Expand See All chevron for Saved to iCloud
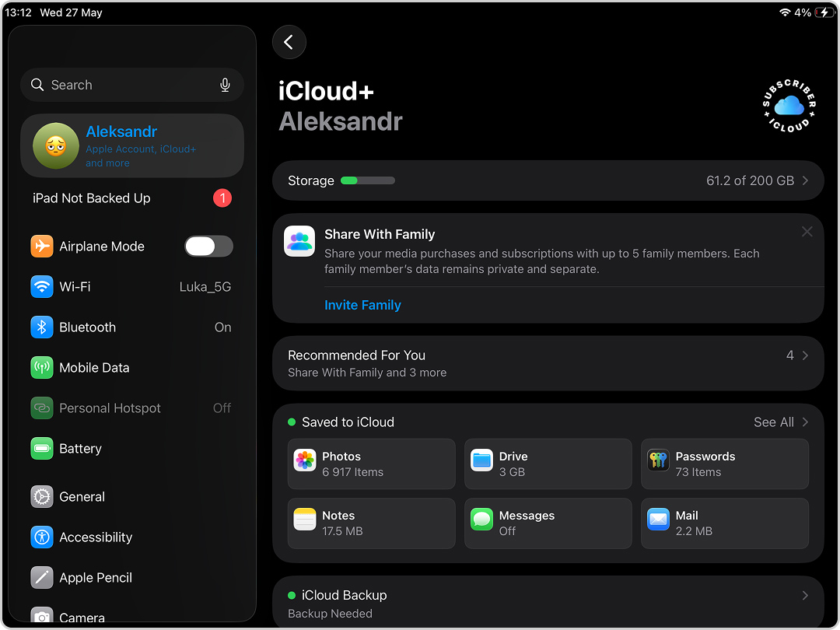The height and width of the screenshot is (630, 840). 805,422
